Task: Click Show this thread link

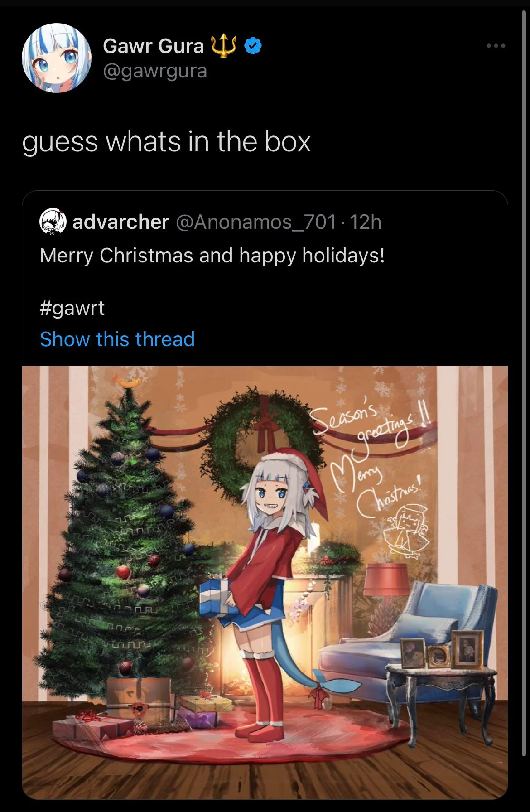Action: click(117, 339)
